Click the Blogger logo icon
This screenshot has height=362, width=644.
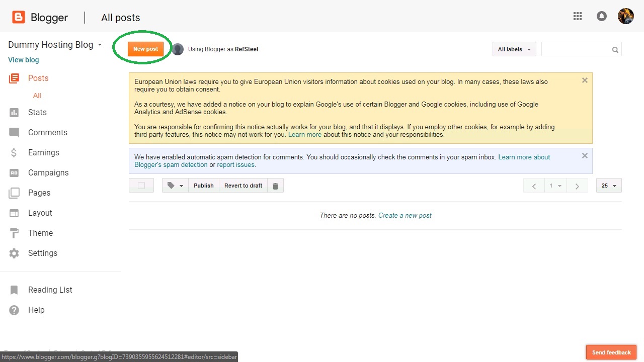point(19,18)
